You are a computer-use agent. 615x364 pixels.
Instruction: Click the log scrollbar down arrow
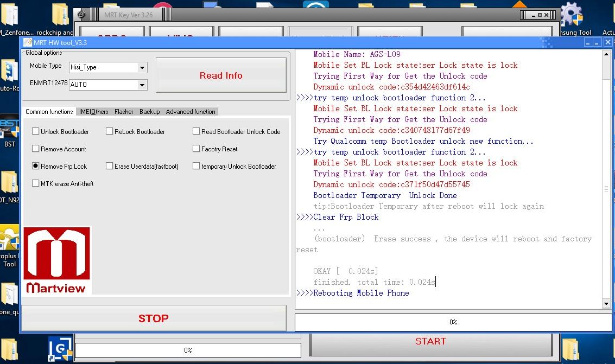point(606,304)
